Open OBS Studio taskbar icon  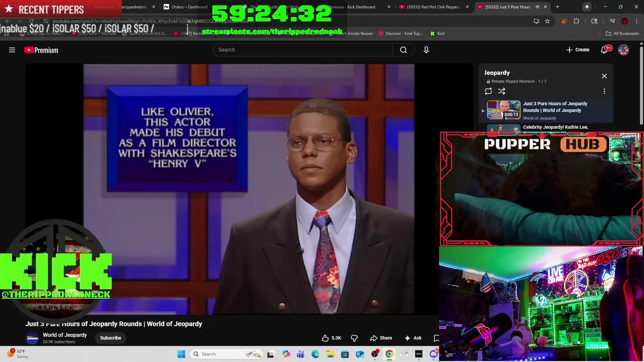click(374, 354)
